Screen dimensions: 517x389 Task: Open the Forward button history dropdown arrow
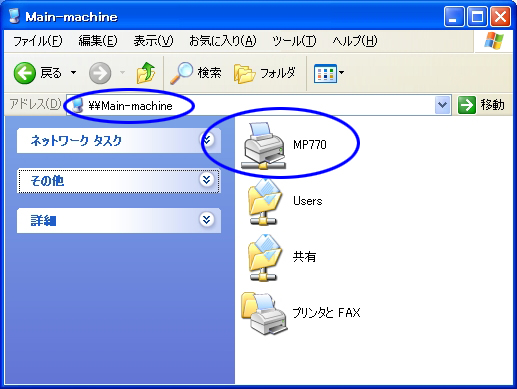pos(122,72)
